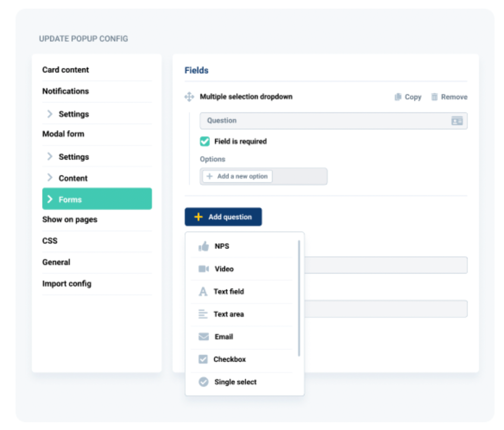Click the UPDATE POPUP CONFIG title

[x=84, y=38]
